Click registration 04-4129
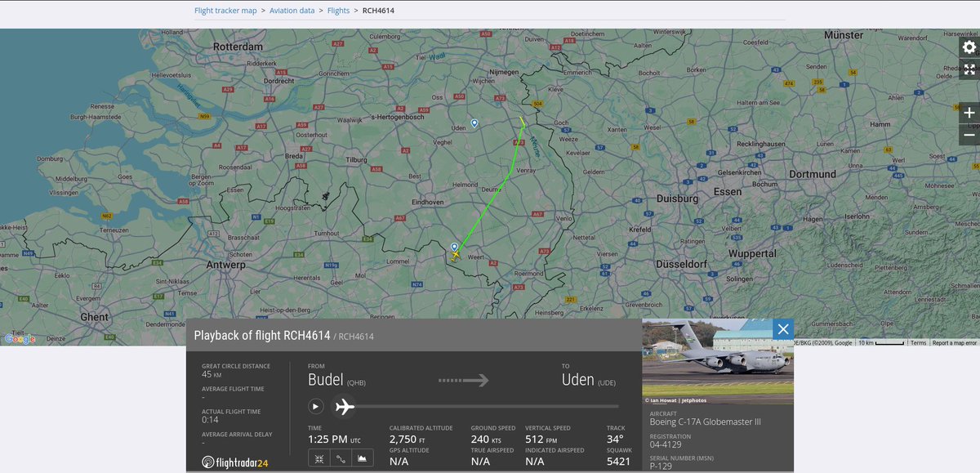980x473 pixels. pyautogui.click(x=665, y=444)
